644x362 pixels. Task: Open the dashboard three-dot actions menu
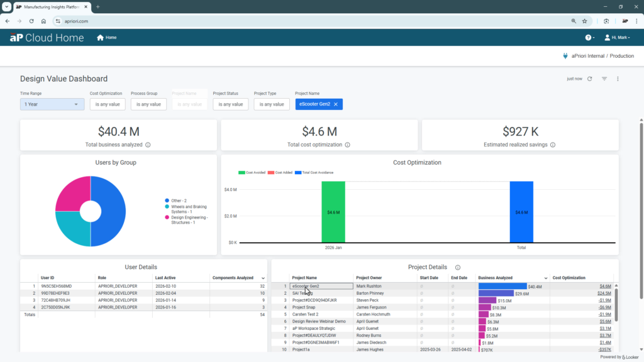618,79
